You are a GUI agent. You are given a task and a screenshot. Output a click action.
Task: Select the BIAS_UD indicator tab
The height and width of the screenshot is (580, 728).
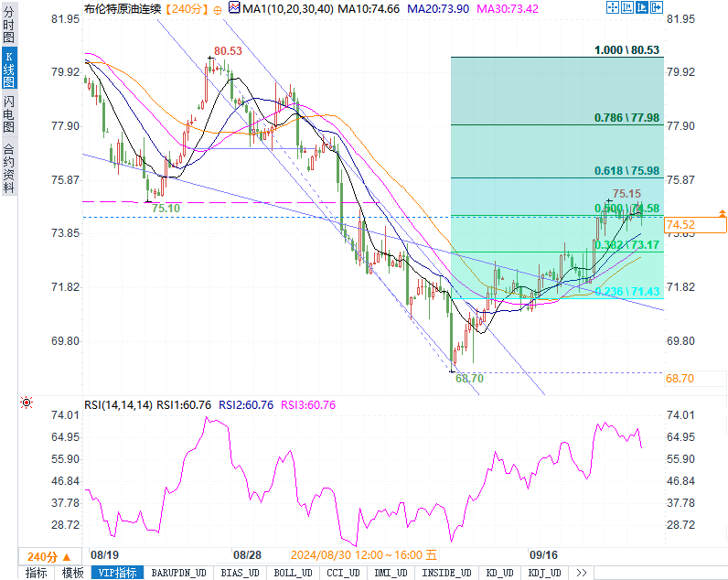click(240, 573)
